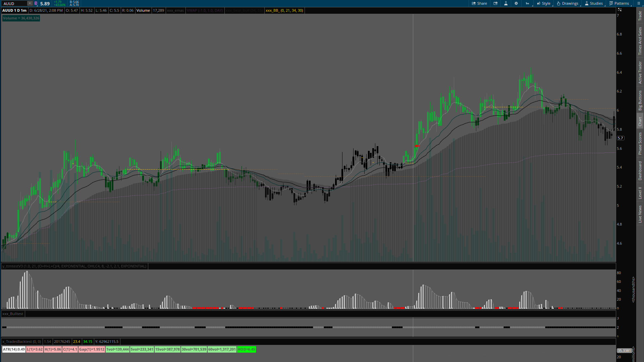Open chart settings with the gear icon

pos(516,3)
